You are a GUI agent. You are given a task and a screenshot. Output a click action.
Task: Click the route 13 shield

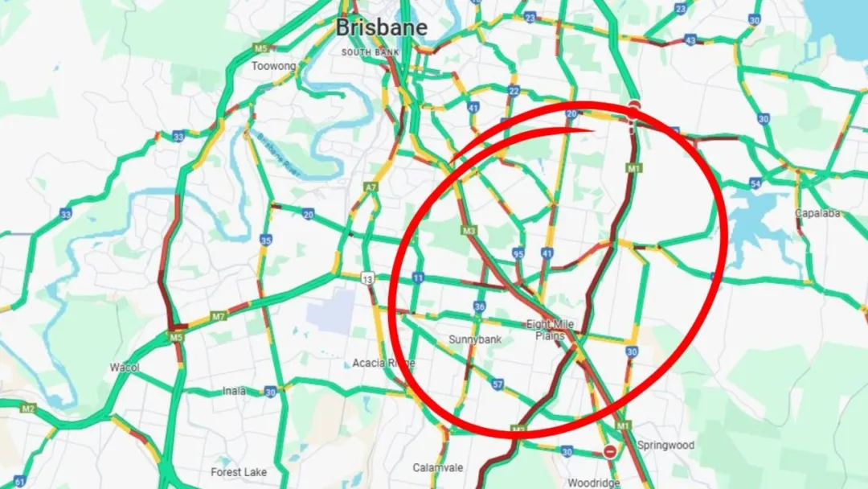368,278
